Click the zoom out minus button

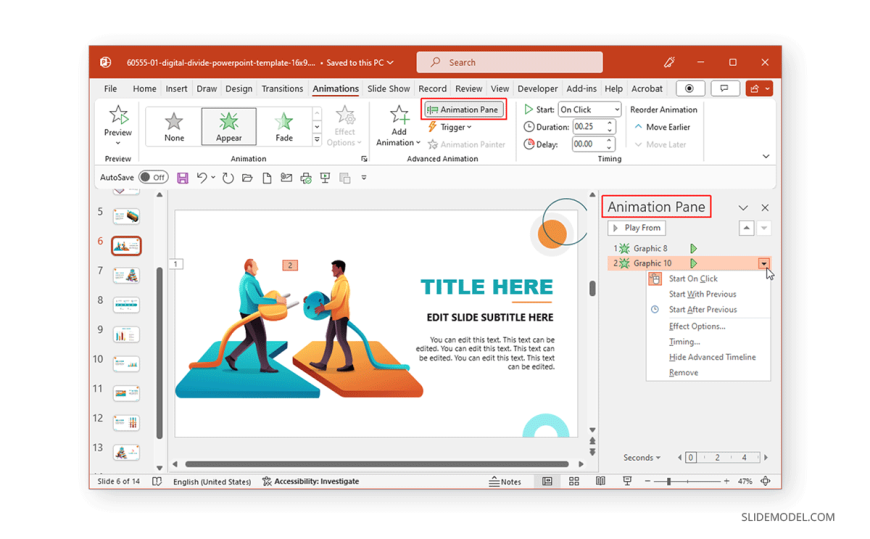(x=648, y=481)
